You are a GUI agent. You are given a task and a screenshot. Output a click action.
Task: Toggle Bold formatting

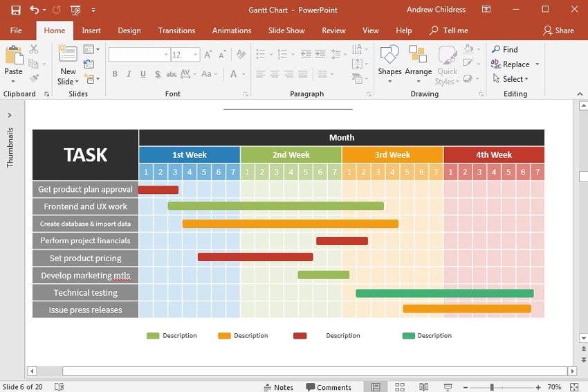click(x=115, y=74)
